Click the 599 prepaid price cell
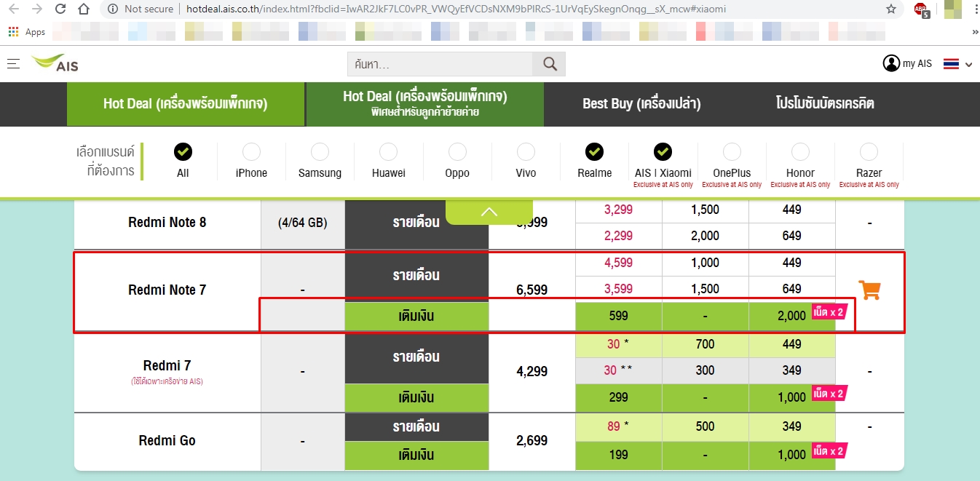The height and width of the screenshot is (481, 980). [x=619, y=316]
